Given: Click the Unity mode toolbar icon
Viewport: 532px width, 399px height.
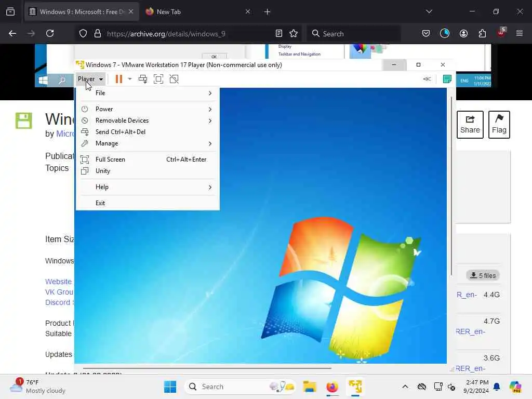Looking at the screenshot, I should coord(174,79).
